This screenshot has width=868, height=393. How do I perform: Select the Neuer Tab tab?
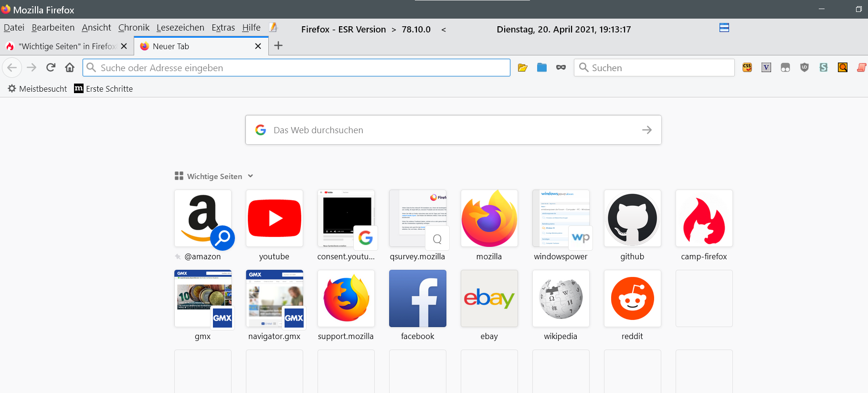point(201,46)
